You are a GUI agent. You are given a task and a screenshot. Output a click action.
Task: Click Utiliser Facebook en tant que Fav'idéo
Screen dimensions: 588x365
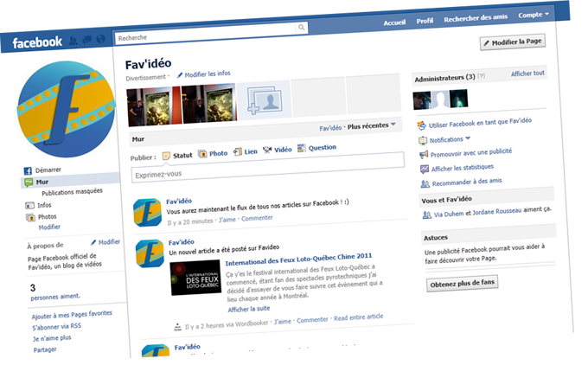pyautogui.click(x=480, y=123)
